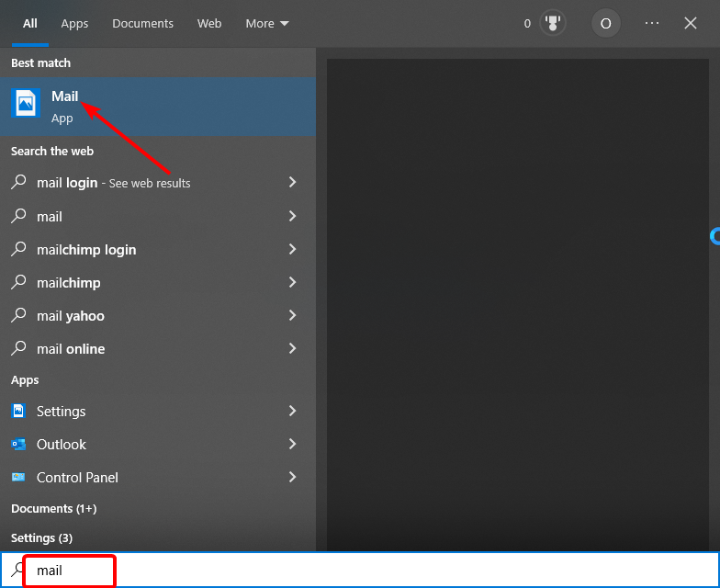The image size is (720, 588).
Task: Open the three-dot options menu
Action: tap(652, 23)
